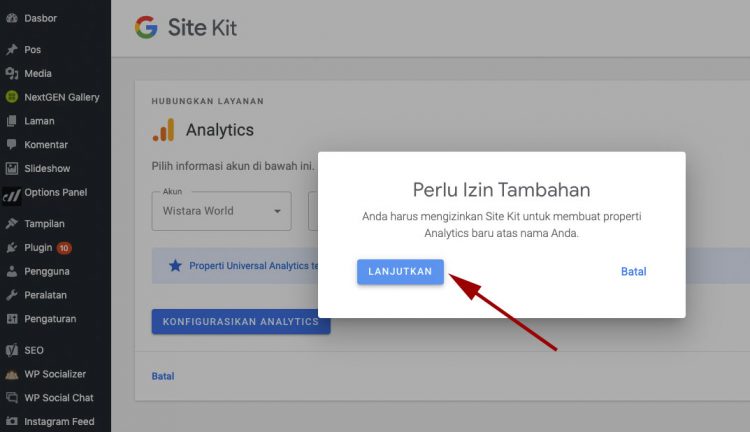This screenshot has height=432, width=750.
Task: Click the WP Socializer icon
Action: coord(12,374)
